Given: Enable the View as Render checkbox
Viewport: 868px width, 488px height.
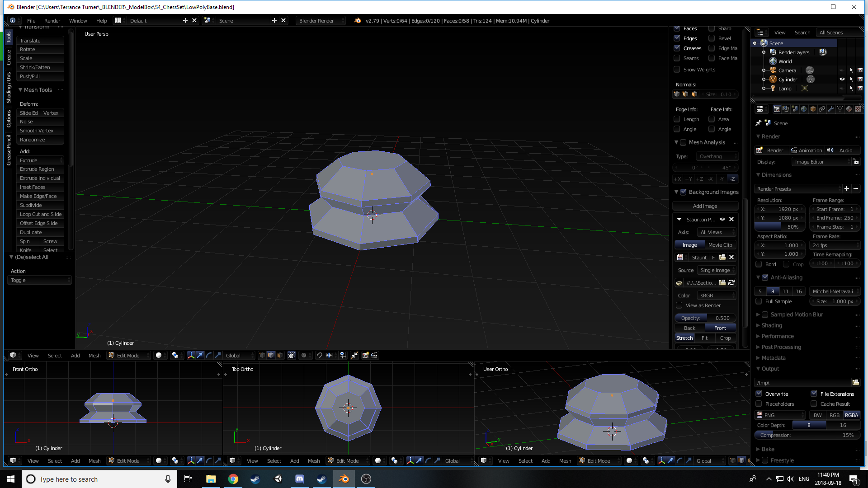Looking at the screenshot, I should click(679, 305).
